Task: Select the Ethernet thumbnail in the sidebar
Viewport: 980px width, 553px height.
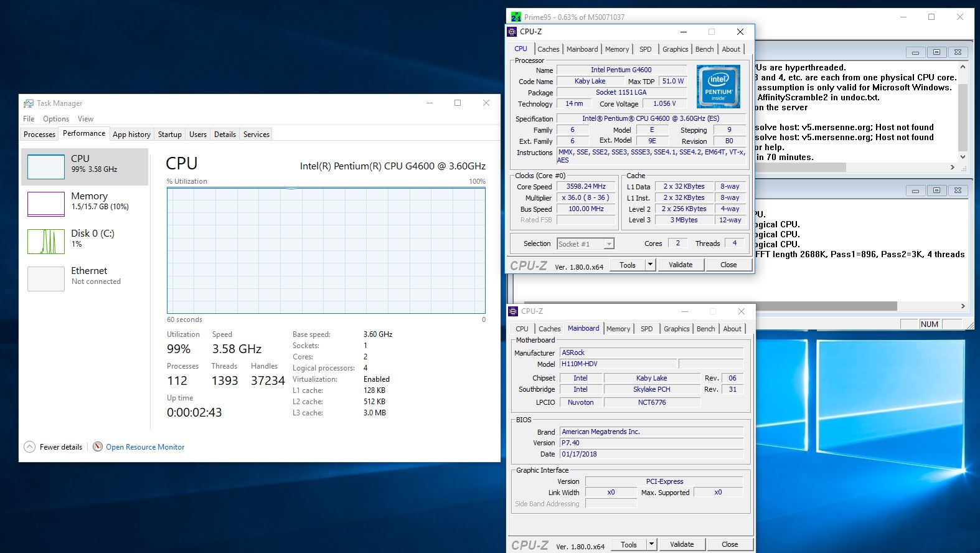Action: 46,278
